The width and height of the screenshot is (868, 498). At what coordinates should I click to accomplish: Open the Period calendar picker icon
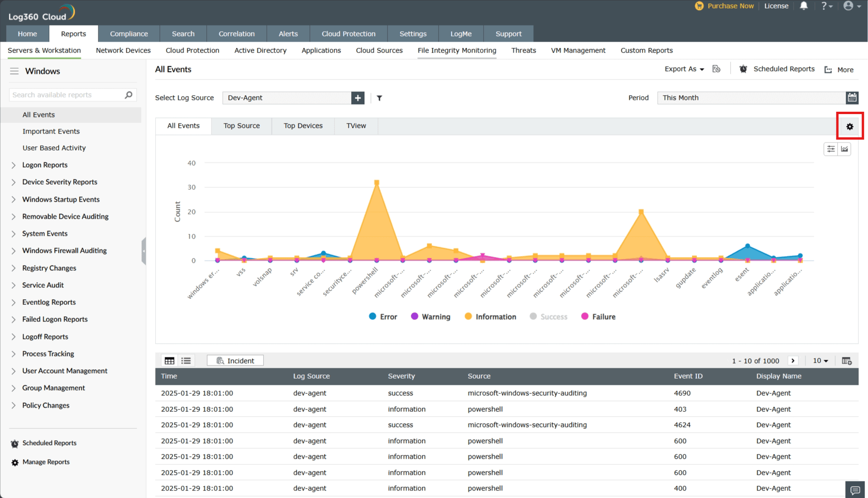852,98
